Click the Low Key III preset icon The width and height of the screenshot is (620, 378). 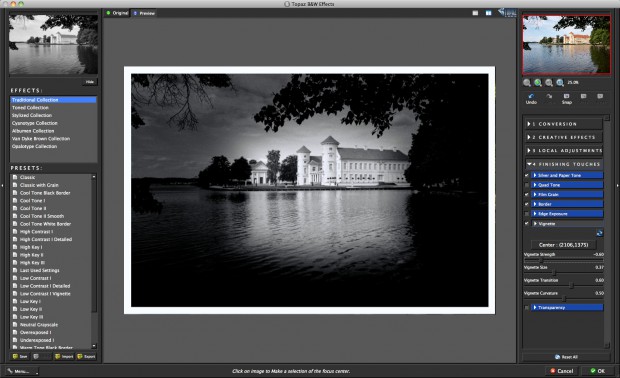[x=15, y=317]
